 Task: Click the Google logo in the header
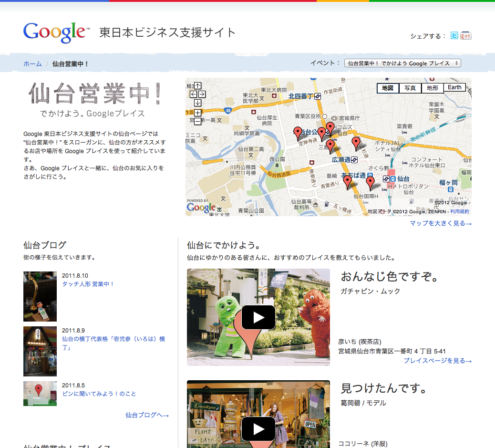pos(56,32)
